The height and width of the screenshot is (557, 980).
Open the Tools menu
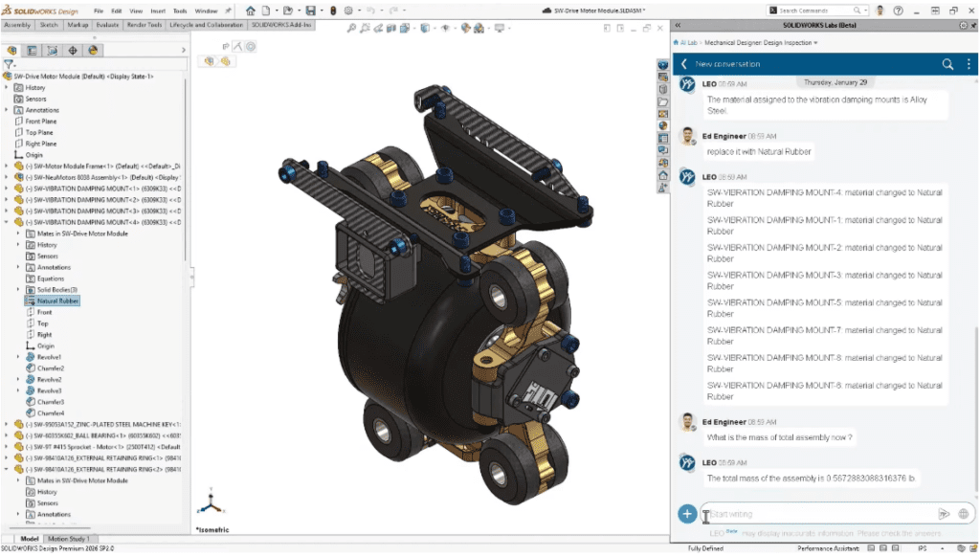pos(181,11)
